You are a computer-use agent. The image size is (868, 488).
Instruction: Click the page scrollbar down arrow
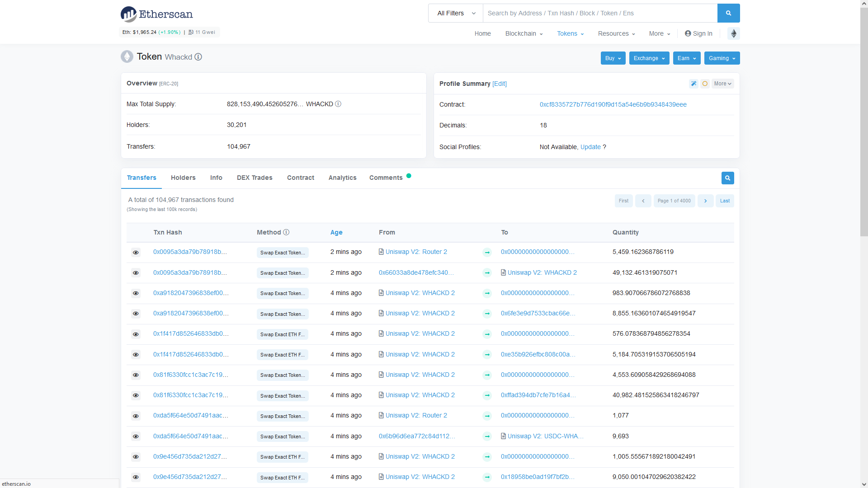click(x=864, y=484)
